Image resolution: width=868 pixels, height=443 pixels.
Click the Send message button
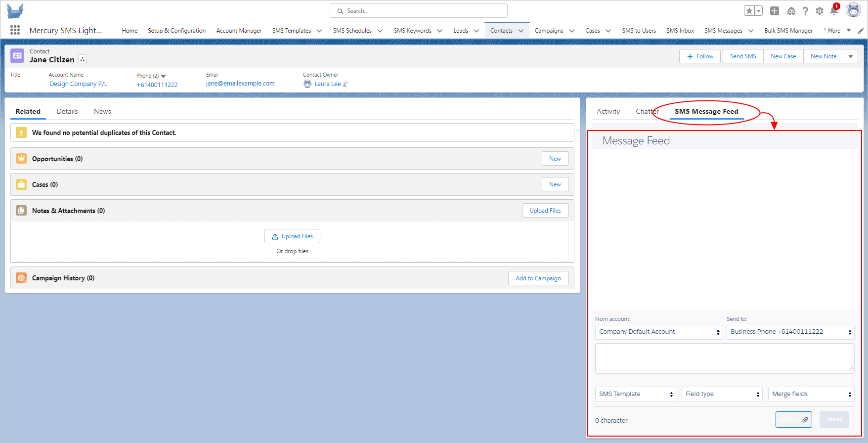(834, 419)
